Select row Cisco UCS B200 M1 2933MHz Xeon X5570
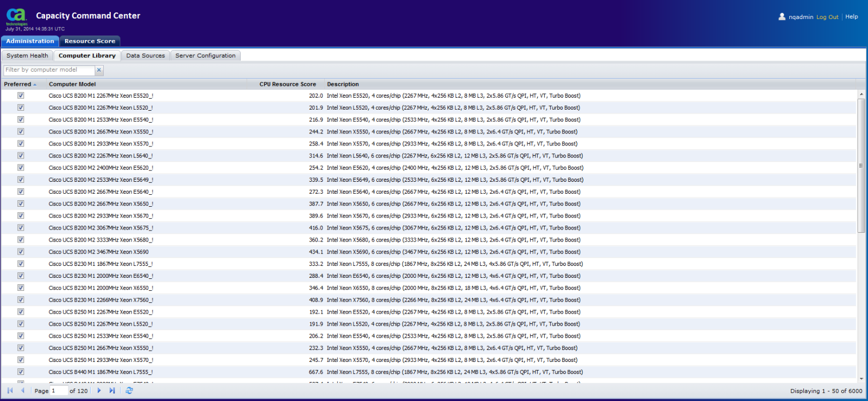This screenshot has width=868, height=401. [429, 144]
